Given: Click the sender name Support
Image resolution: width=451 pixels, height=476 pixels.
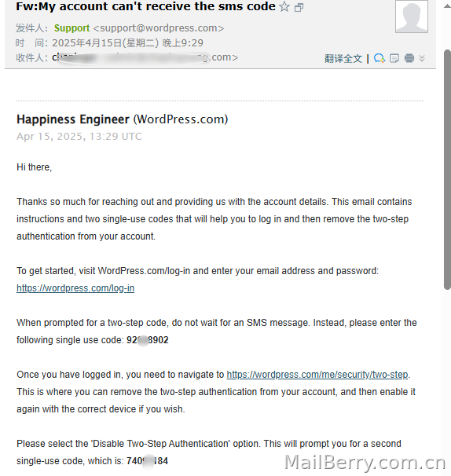Looking at the screenshot, I should click(71, 28).
